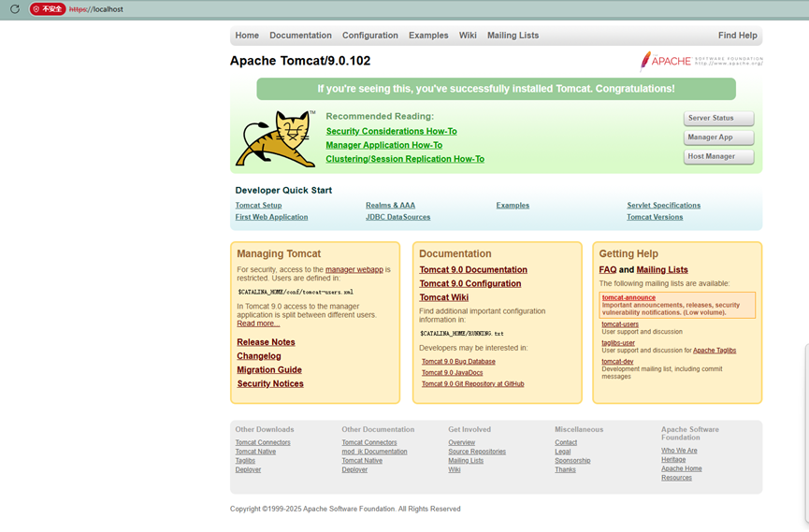Open the FAQ link in Getting Help
This screenshot has width=809, height=532.
point(608,270)
